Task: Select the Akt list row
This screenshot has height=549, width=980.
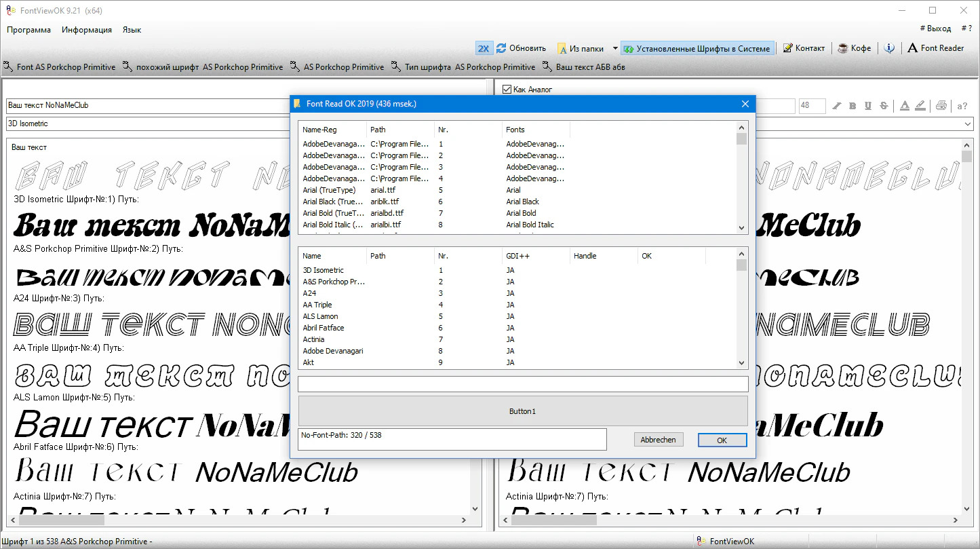Action: pyautogui.click(x=309, y=362)
